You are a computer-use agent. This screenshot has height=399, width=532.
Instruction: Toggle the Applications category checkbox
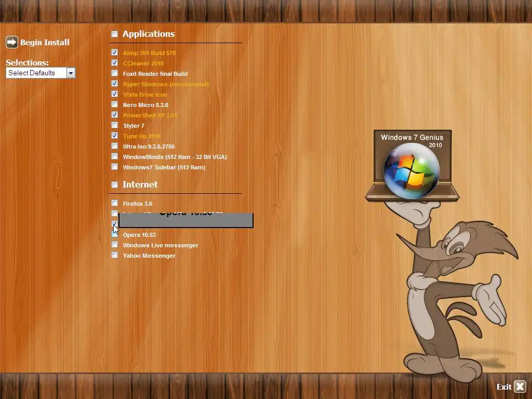pyautogui.click(x=115, y=34)
